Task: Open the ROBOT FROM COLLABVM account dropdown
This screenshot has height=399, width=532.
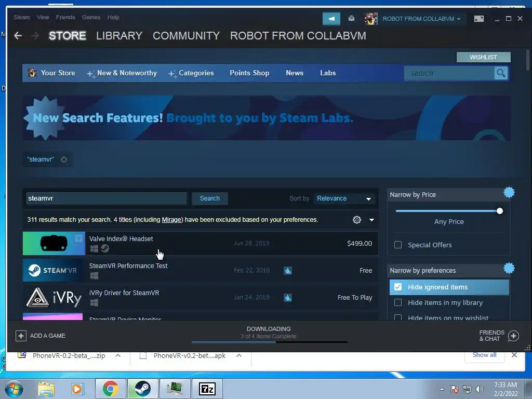Action: point(421,19)
